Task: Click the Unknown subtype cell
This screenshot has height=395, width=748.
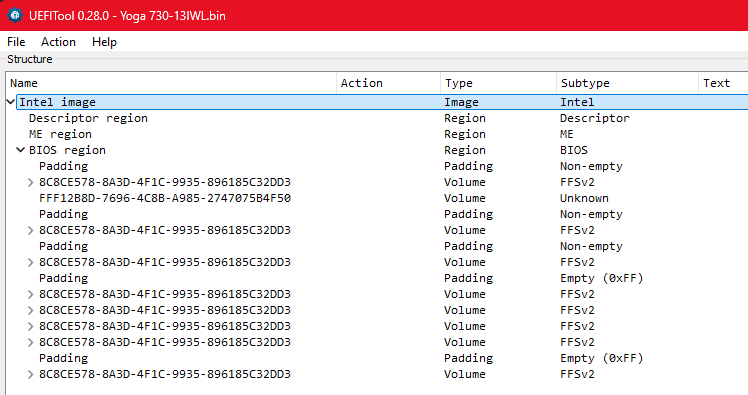Action: [x=584, y=198]
